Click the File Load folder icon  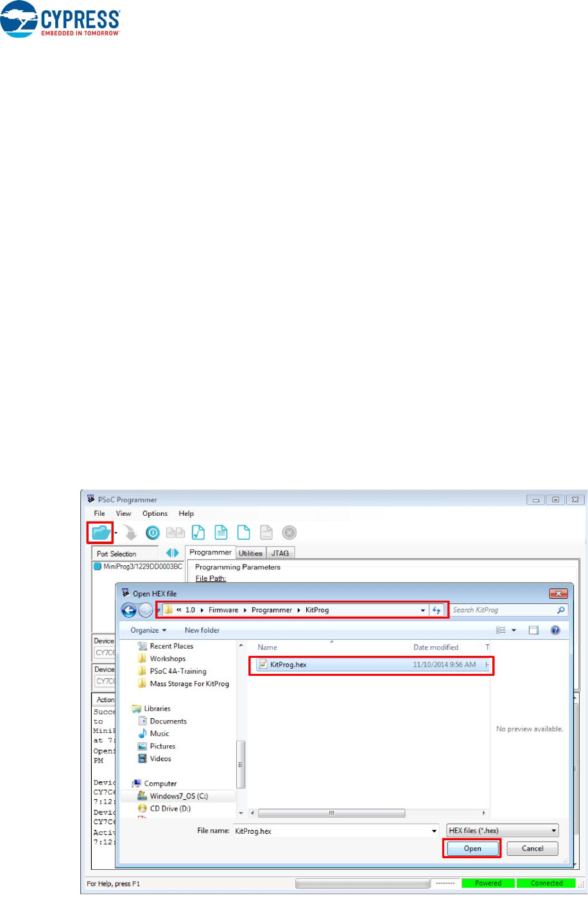pos(101,533)
